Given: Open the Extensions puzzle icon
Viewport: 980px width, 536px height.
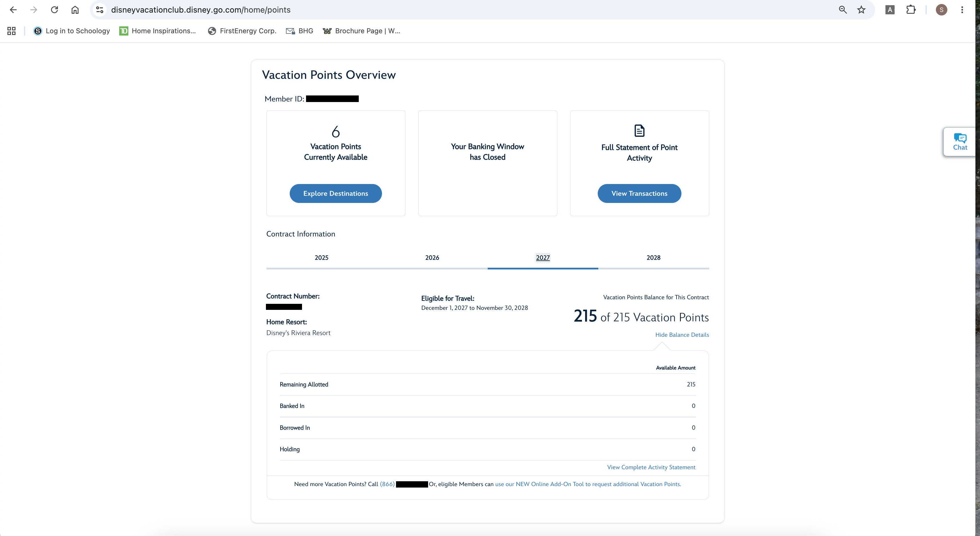Looking at the screenshot, I should click(x=911, y=10).
